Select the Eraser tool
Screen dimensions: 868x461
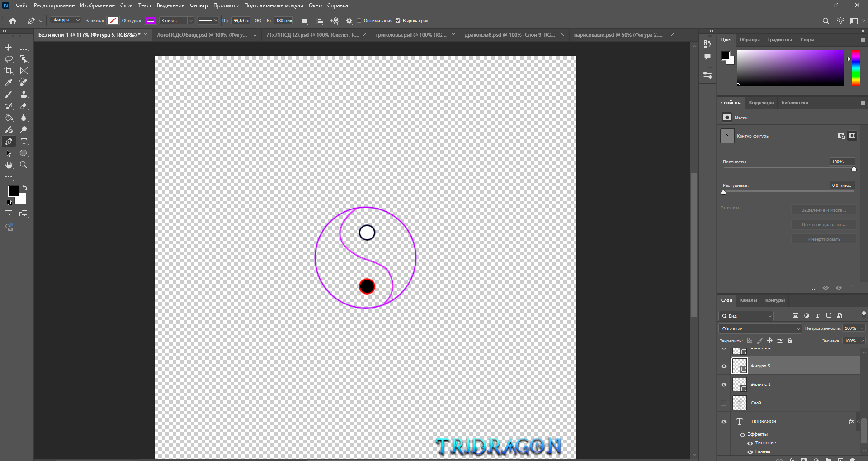pyautogui.click(x=24, y=106)
